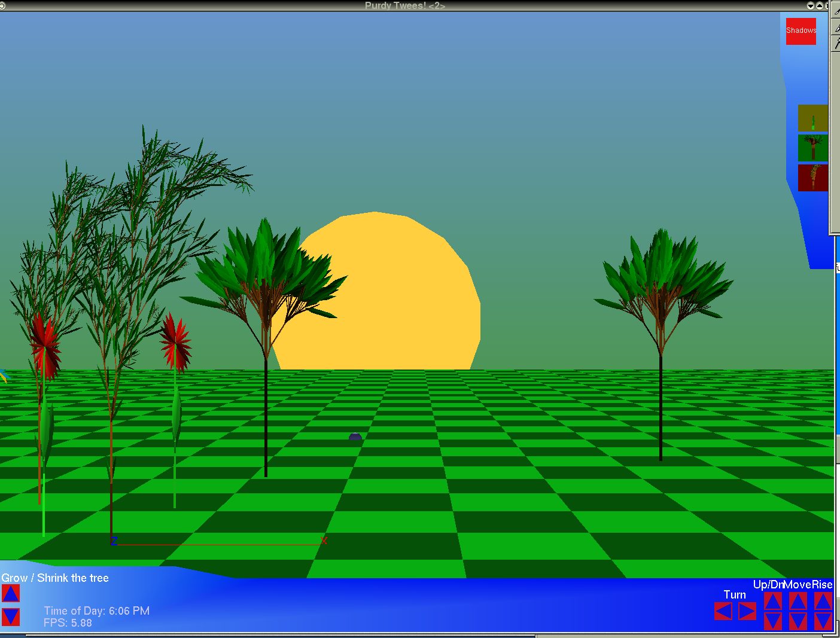Click the up-arrow window button in title bar

(820, 5)
